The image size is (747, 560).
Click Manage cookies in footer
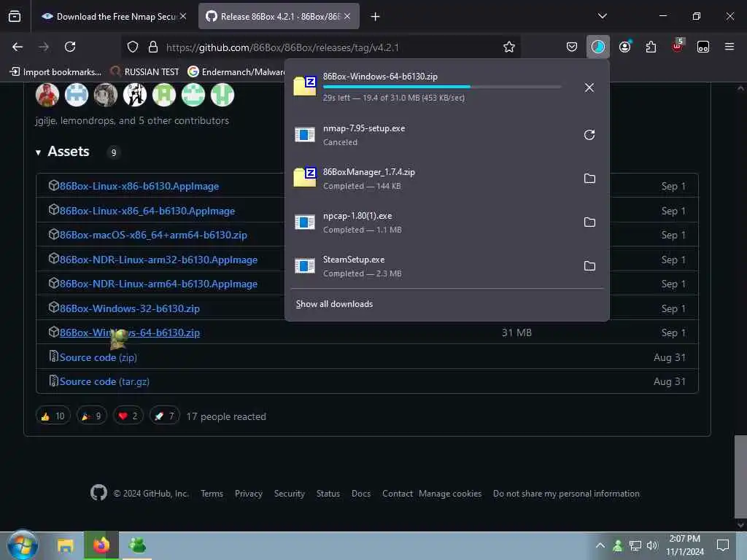pos(450,494)
